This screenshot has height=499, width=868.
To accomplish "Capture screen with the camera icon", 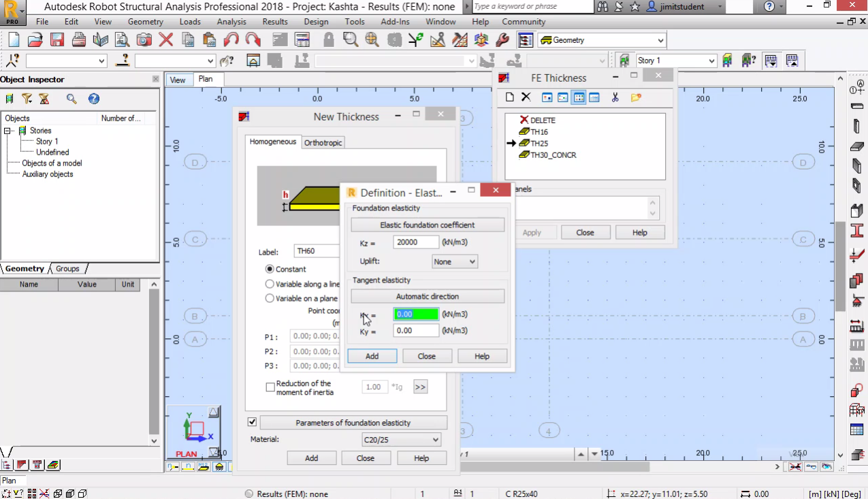I will [x=144, y=40].
